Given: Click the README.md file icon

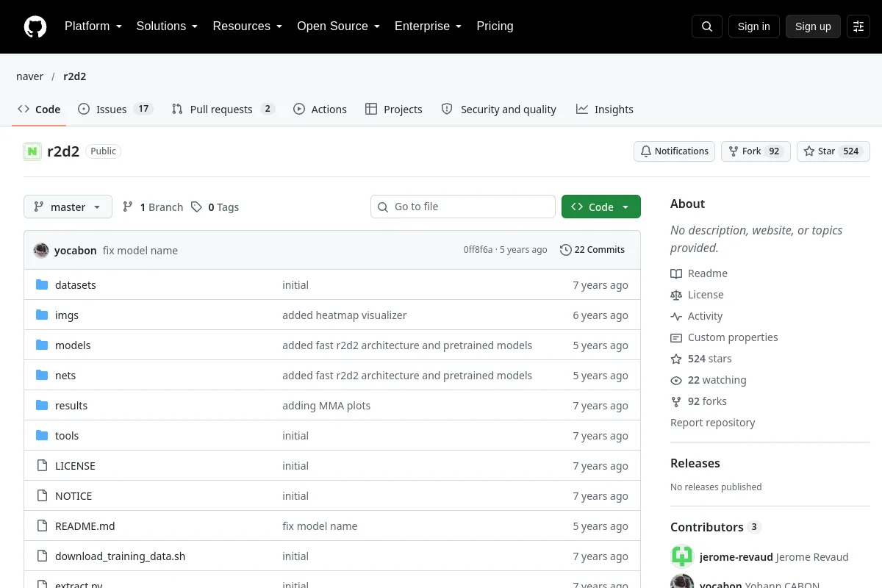Looking at the screenshot, I should click(42, 526).
